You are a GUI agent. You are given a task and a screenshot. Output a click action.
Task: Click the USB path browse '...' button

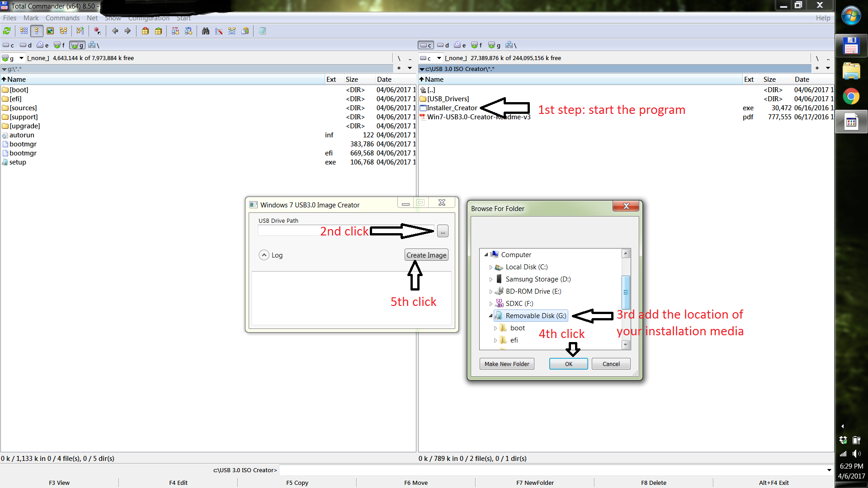pyautogui.click(x=443, y=231)
